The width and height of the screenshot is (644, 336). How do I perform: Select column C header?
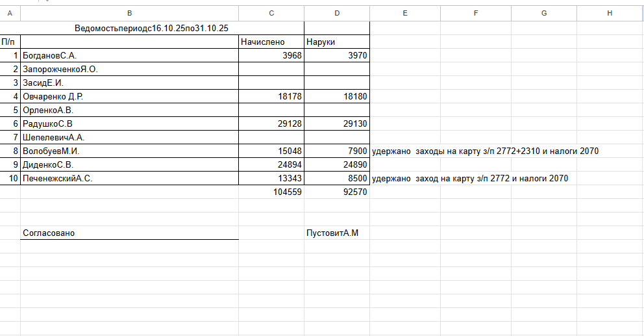tap(271, 13)
